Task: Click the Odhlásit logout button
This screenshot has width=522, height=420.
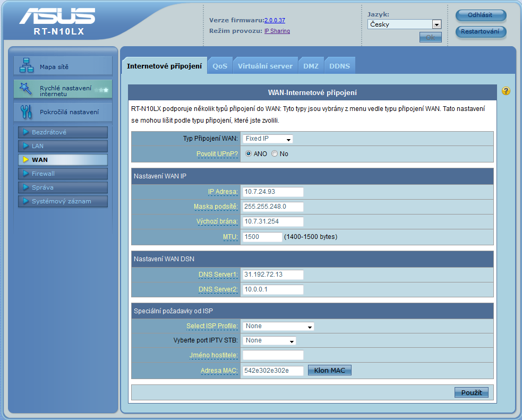Action: click(x=481, y=15)
